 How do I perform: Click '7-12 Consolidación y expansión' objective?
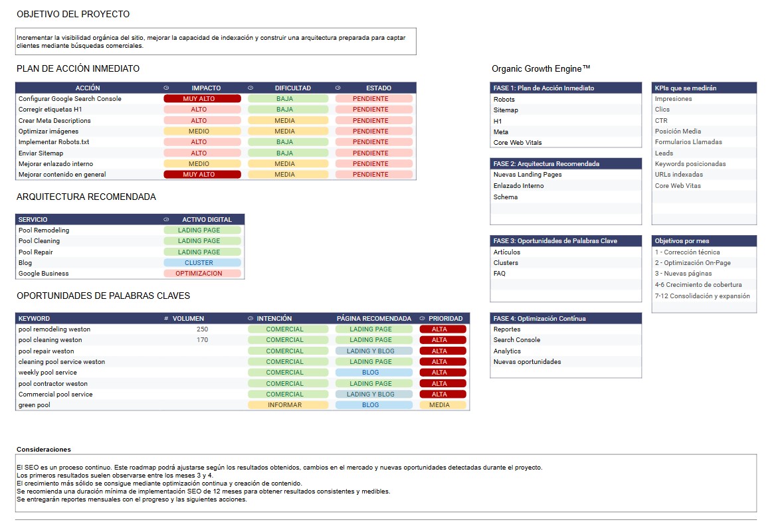click(x=702, y=296)
